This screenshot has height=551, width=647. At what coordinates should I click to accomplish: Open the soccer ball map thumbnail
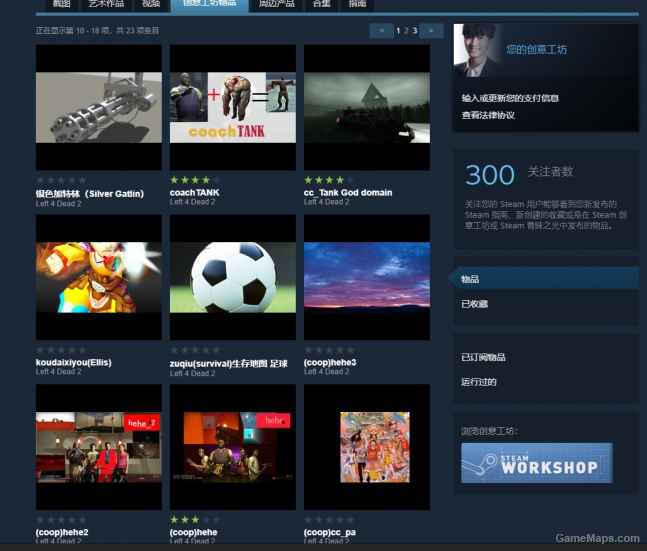coord(233,277)
